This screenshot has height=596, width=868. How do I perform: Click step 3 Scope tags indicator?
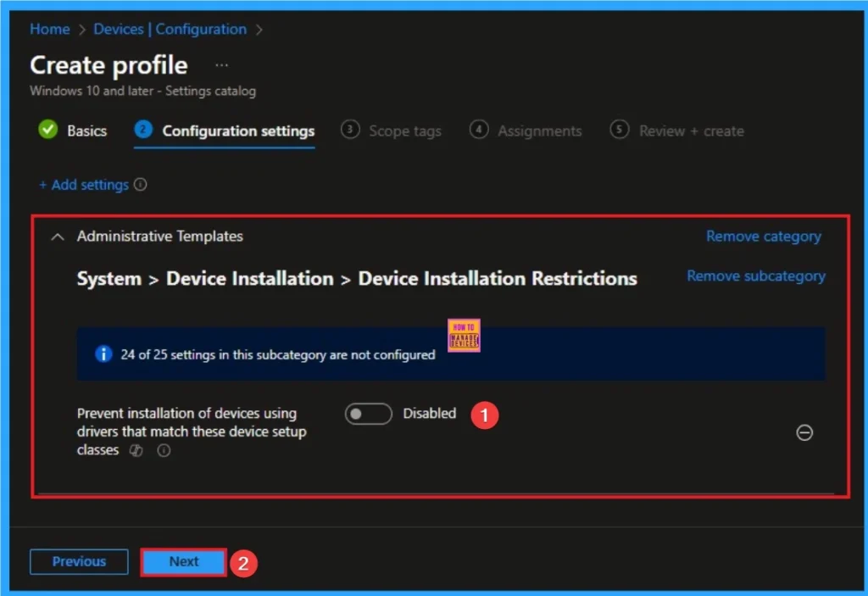point(350,131)
